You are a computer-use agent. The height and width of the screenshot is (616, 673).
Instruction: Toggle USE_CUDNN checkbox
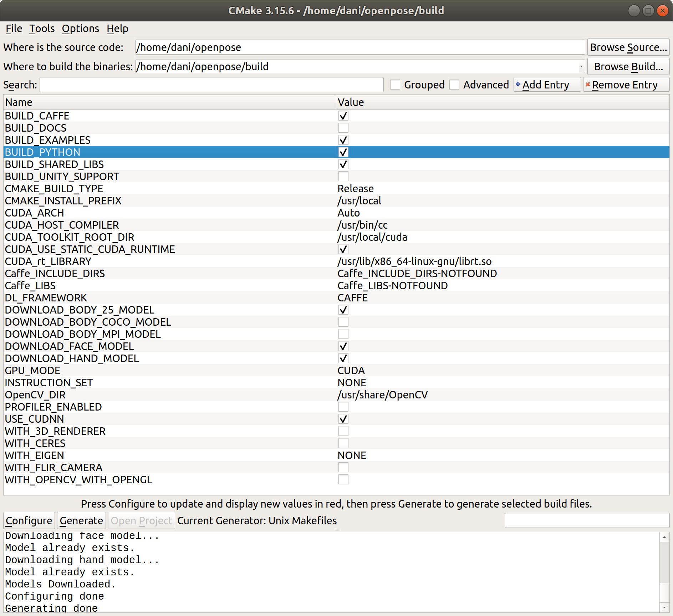(343, 419)
